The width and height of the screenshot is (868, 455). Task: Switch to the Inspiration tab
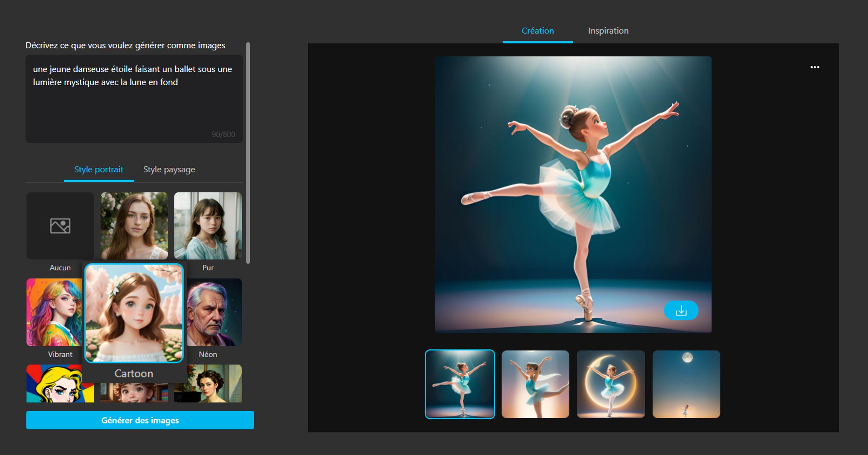click(x=608, y=31)
